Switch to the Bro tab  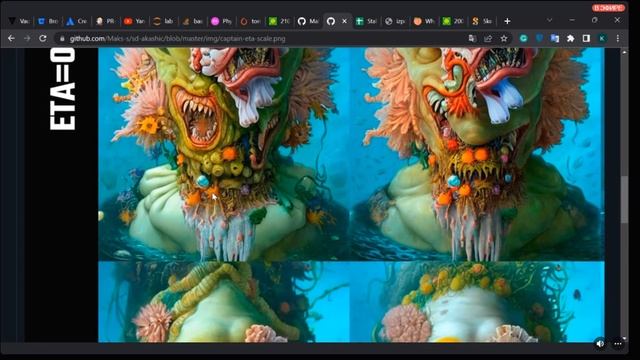[x=48, y=21]
